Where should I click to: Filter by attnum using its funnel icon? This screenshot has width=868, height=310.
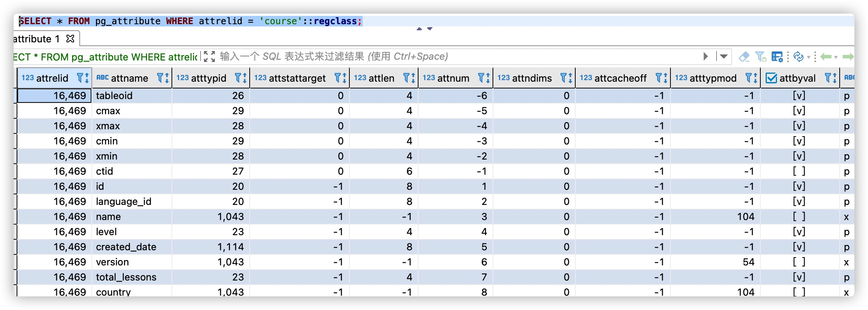tap(481, 78)
